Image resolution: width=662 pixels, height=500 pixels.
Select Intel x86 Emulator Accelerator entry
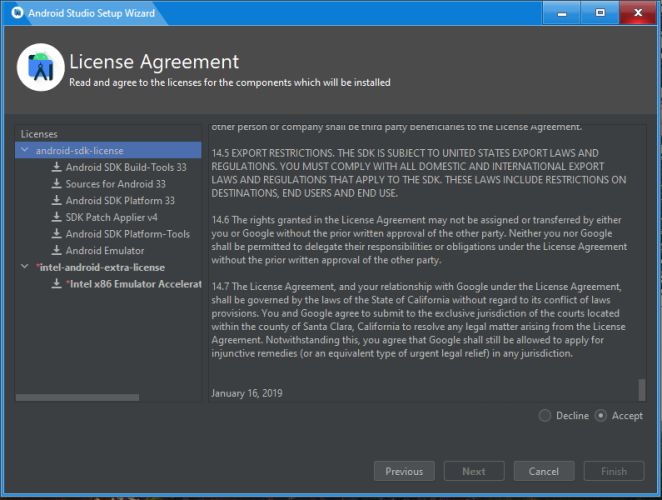134,284
